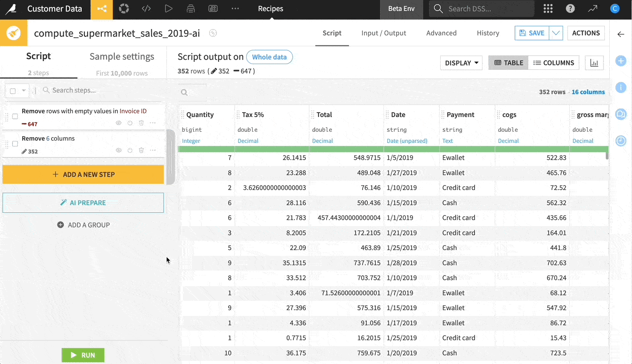Click the AI PREPARE button

83,202
